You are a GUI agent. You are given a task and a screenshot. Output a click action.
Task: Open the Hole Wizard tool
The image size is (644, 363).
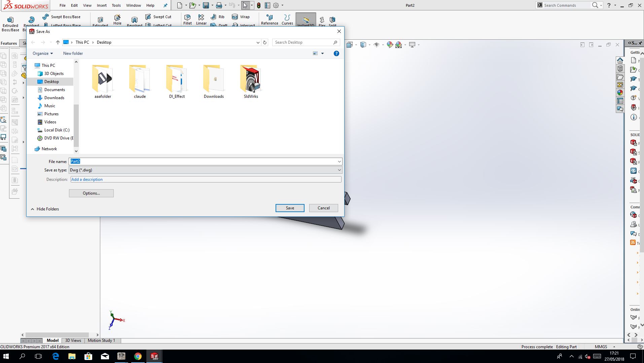pyautogui.click(x=117, y=20)
